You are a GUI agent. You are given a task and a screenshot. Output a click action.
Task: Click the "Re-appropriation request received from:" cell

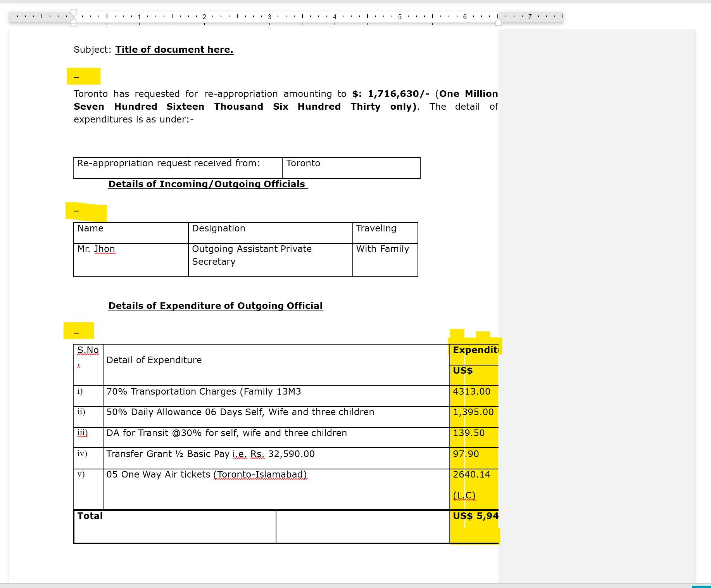178,168
